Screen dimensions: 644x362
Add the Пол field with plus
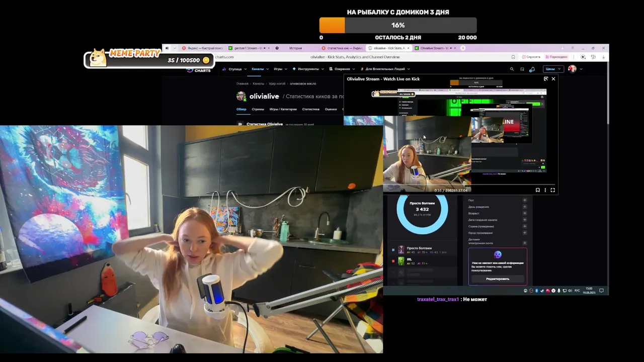click(x=524, y=200)
